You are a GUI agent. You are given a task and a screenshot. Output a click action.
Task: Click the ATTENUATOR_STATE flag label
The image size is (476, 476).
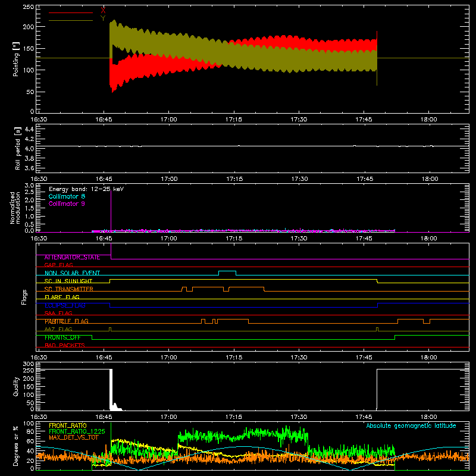point(72,258)
